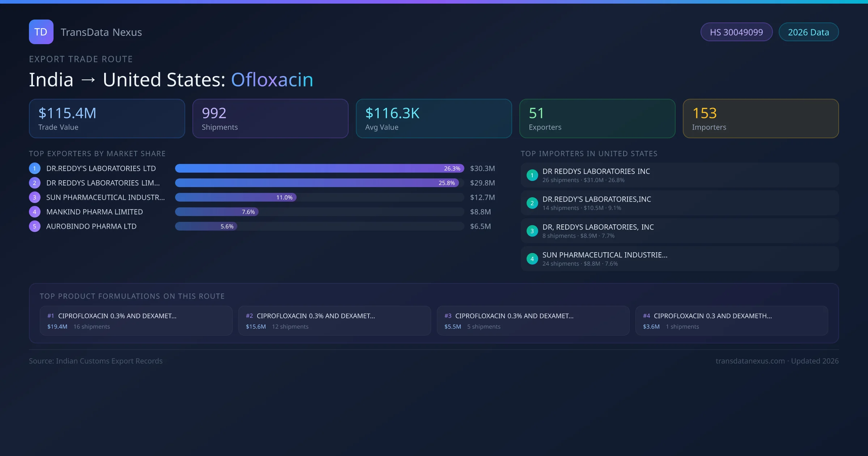The width and height of the screenshot is (868, 456).
Task: Click rank 4 badge beside MANKIND PHARMA LIMITED
Action: [x=35, y=212]
